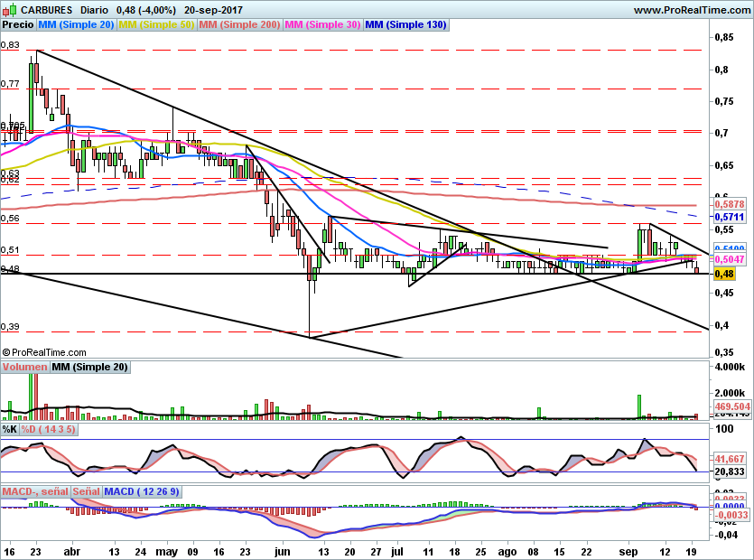This screenshot has width=754, height=560.
Task: Select the %D (14 3 5) stochastic label
Action: point(49,430)
